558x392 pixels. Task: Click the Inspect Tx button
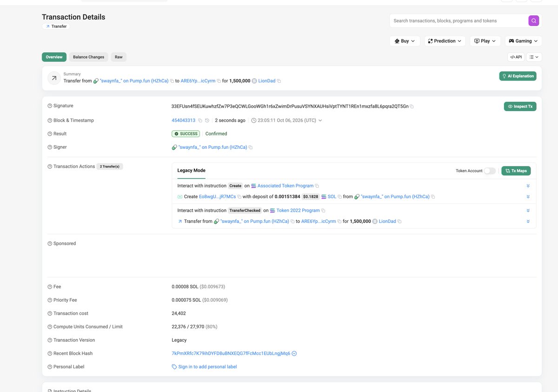pyautogui.click(x=520, y=106)
